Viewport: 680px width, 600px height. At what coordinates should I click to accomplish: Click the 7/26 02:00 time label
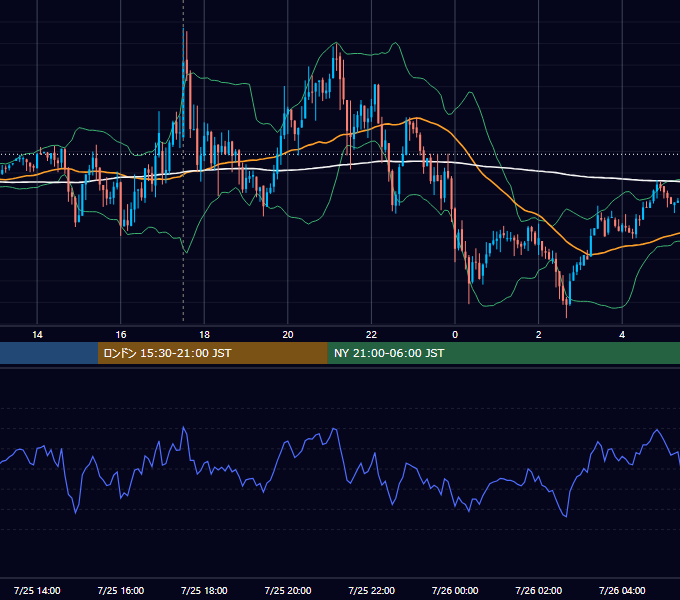[x=539, y=590]
